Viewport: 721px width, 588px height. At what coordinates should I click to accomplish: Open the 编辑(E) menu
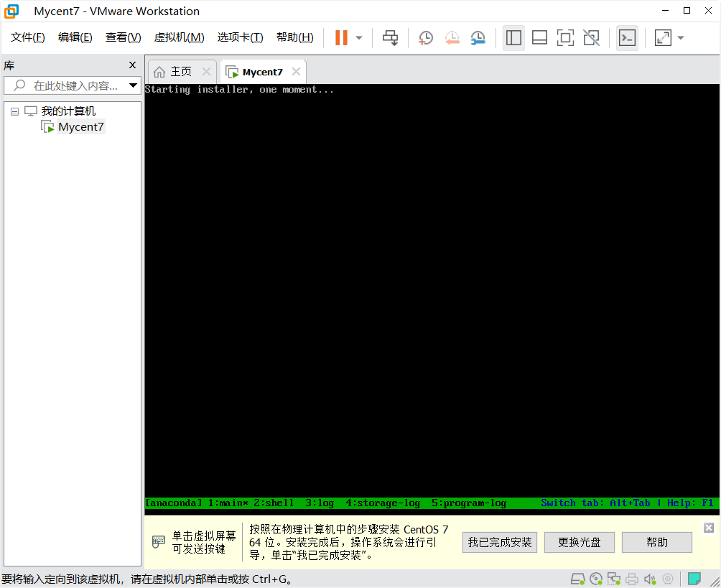click(x=75, y=37)
